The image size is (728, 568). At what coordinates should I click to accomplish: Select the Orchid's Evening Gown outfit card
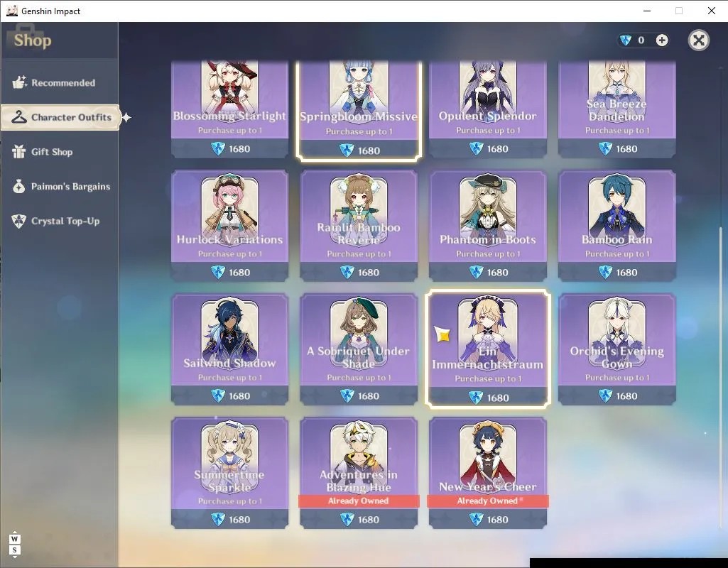pyautogui.click(x=617, y=349)
